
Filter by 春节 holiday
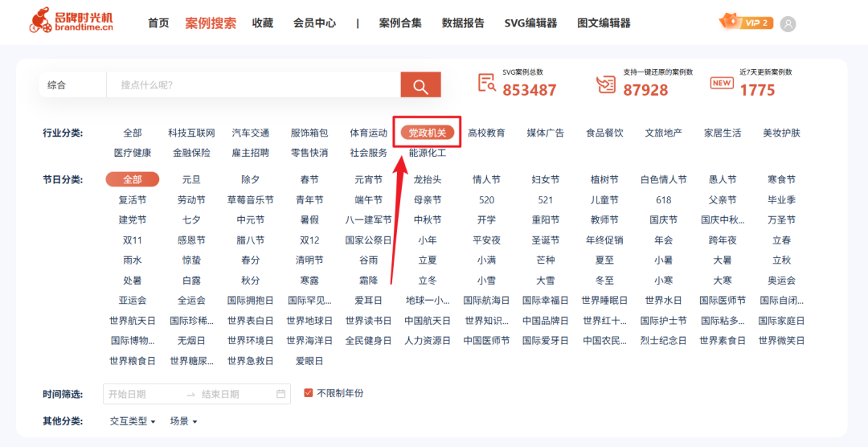(x=309, y=179)
